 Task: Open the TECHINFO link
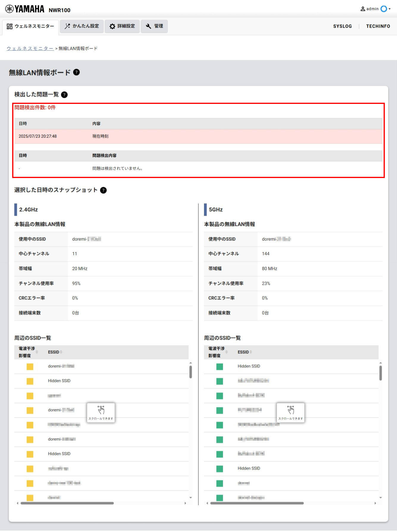[378, 26]
